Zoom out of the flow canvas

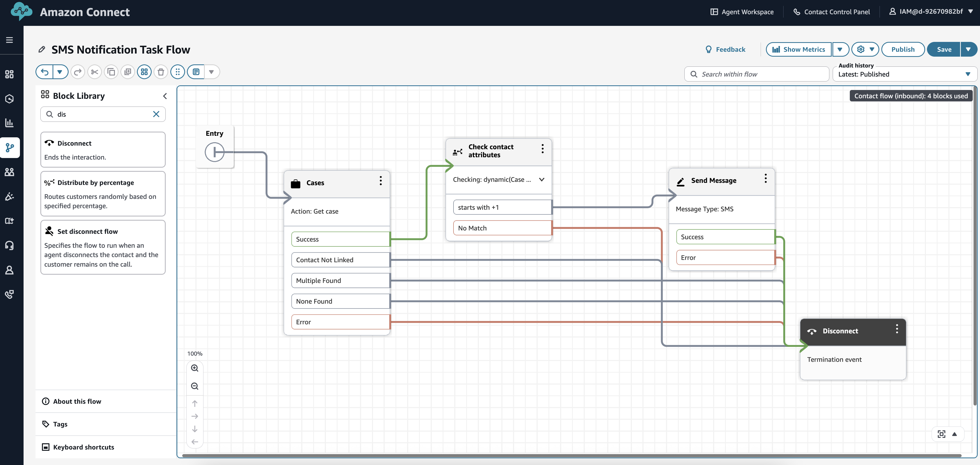point(195,386)
